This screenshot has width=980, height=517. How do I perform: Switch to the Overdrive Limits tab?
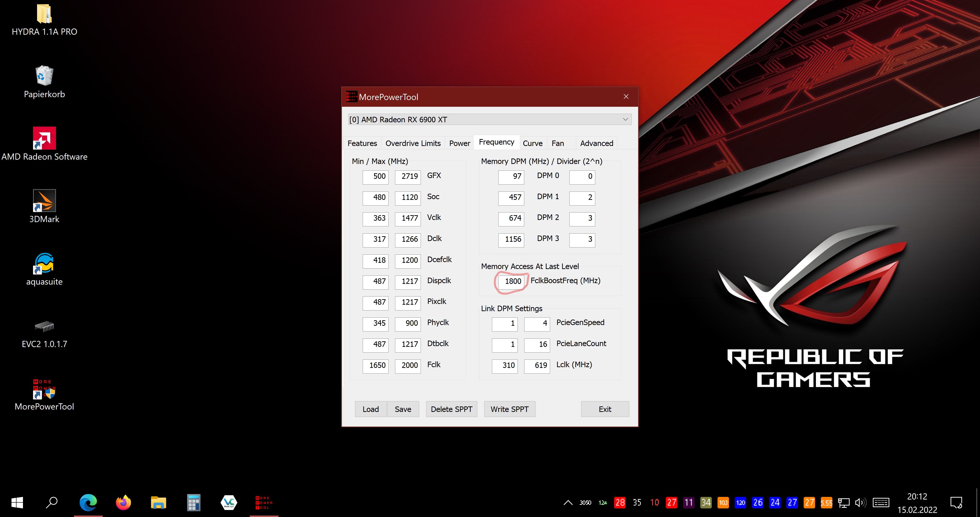point(413,143)
